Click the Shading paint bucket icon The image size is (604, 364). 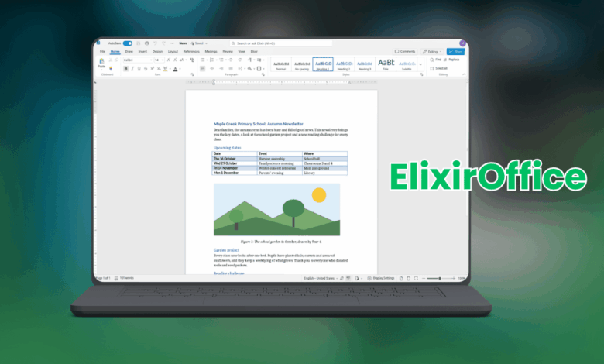click(x=249, y=69)
